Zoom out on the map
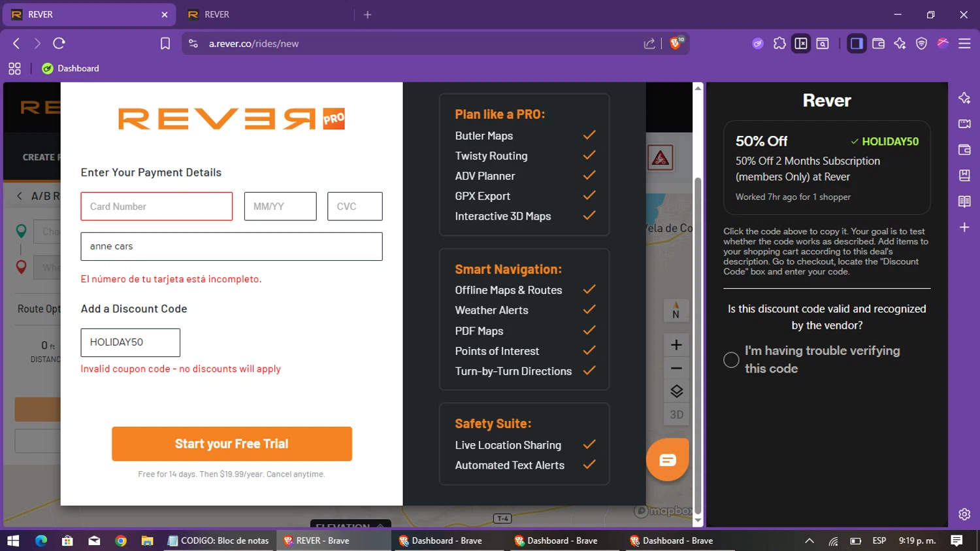Image resolution: width=980 pixels, height=551 pixels. pos(676,368)
